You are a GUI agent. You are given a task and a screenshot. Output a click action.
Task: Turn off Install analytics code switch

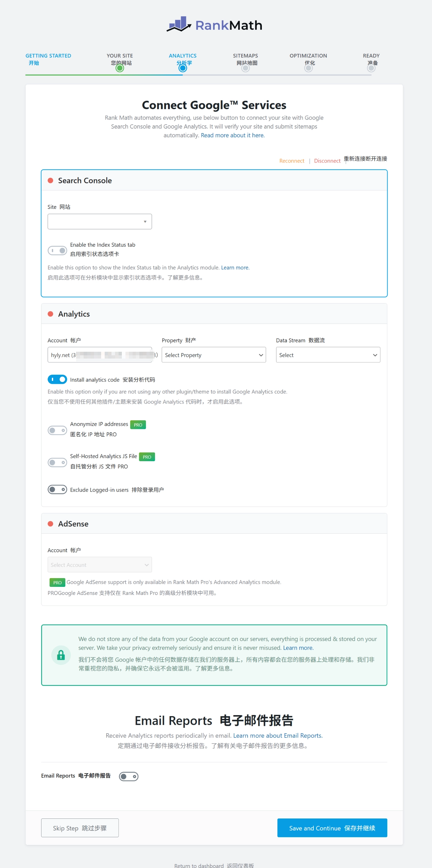57,379
